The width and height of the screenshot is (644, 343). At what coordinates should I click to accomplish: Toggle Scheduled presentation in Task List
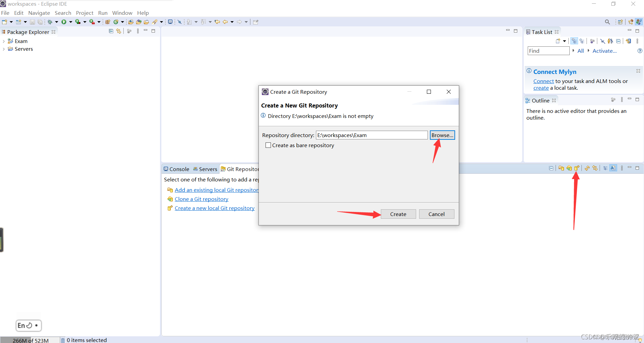coord(582,41)
